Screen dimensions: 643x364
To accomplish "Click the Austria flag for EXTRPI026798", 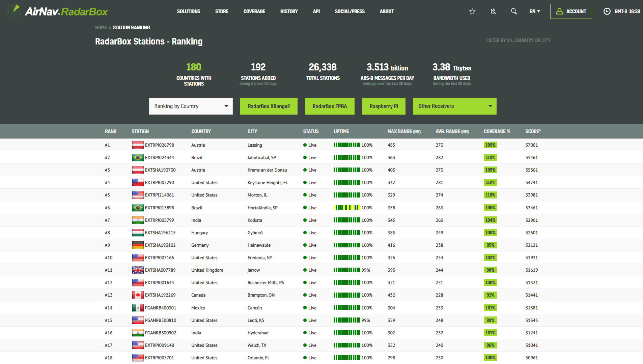I will coord(138,145).
